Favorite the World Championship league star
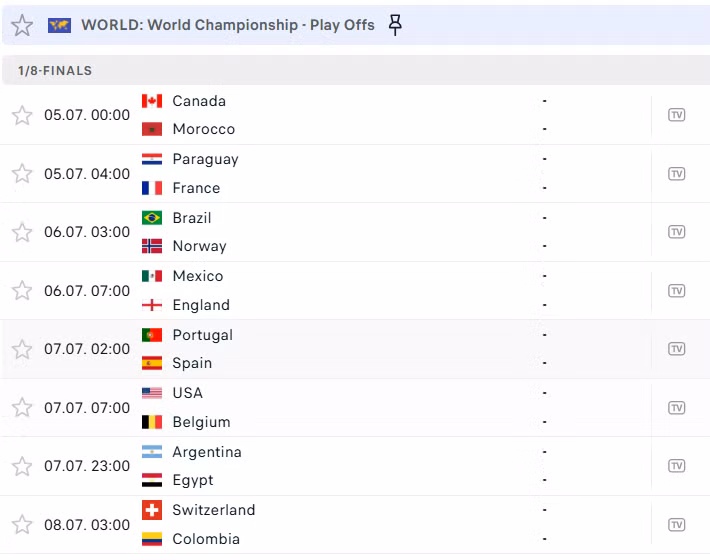 [x=22, y=25]
